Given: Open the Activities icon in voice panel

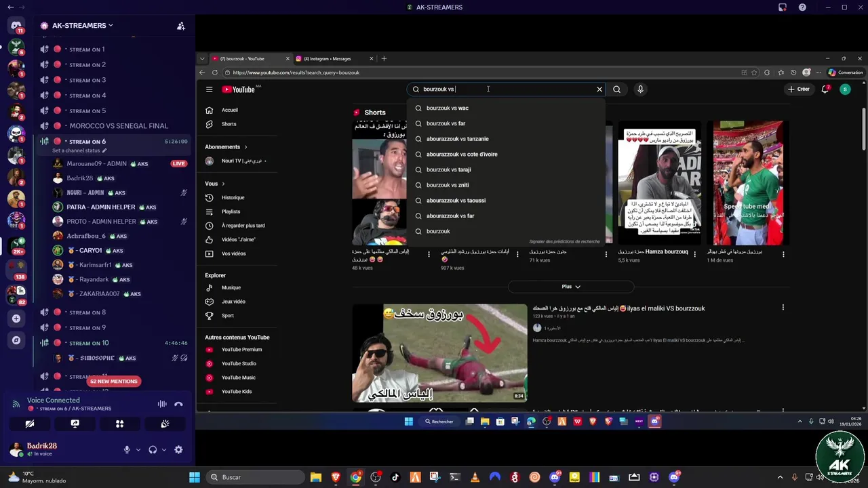Looking at the screenshot, I should click(x=119, y=424).
